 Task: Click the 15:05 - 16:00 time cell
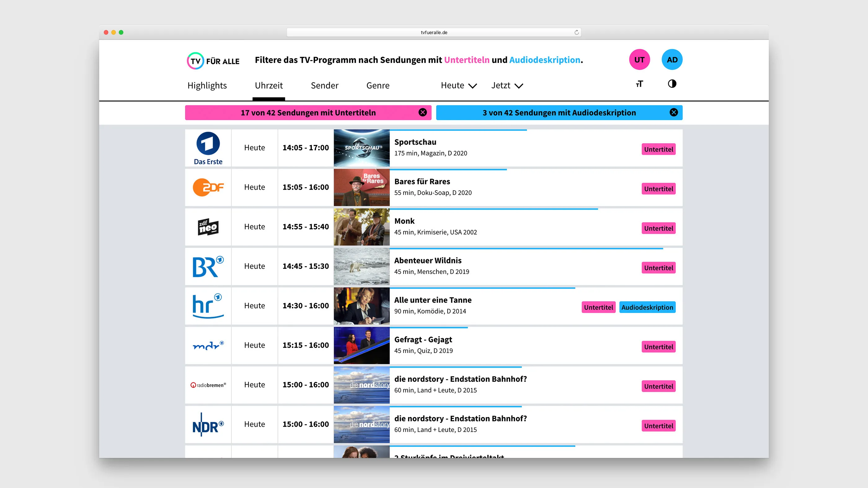point(306,187)
